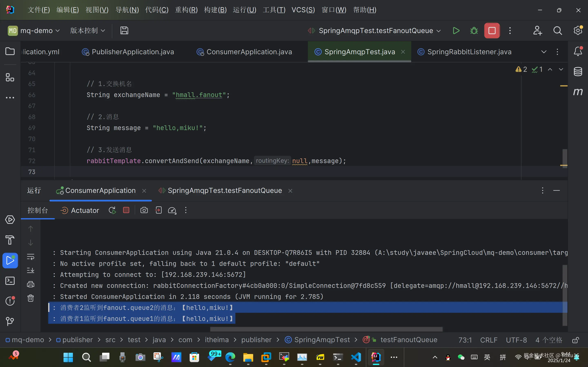Click the console horizontal scrollbar

pyautogui.click(x=326, y=329)
